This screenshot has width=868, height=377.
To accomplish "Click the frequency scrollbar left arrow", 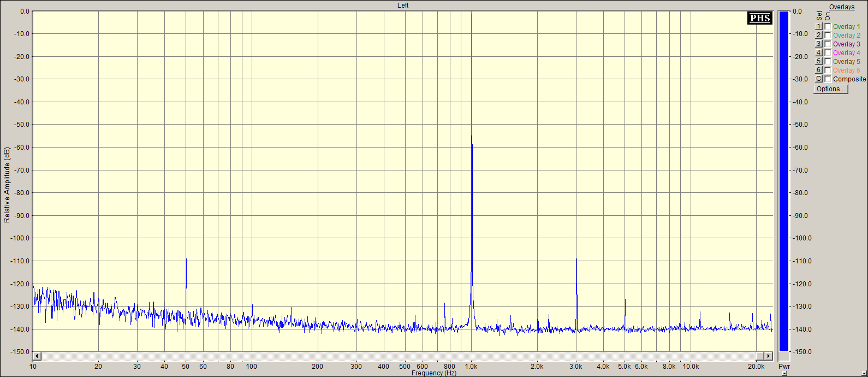I will (x=37, y=356).
